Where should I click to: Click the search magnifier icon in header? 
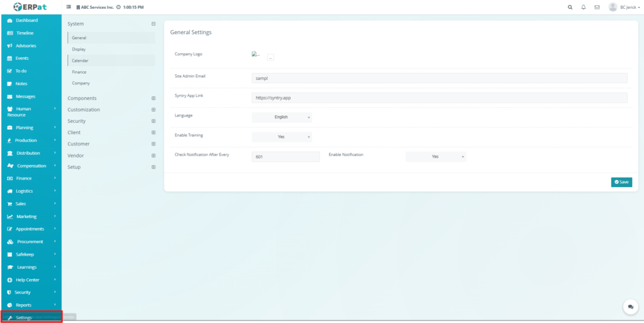[570, 7]
